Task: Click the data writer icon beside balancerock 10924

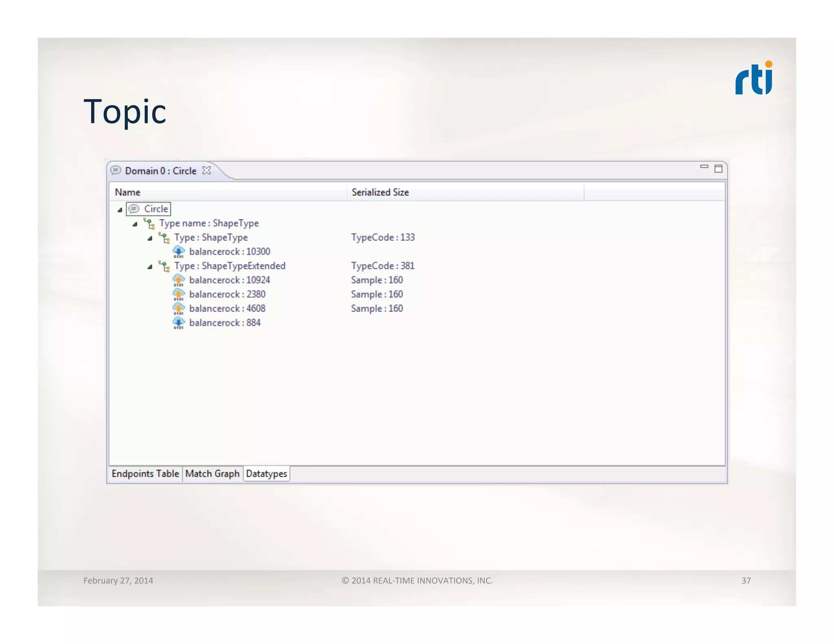Action: coord(178,280)
